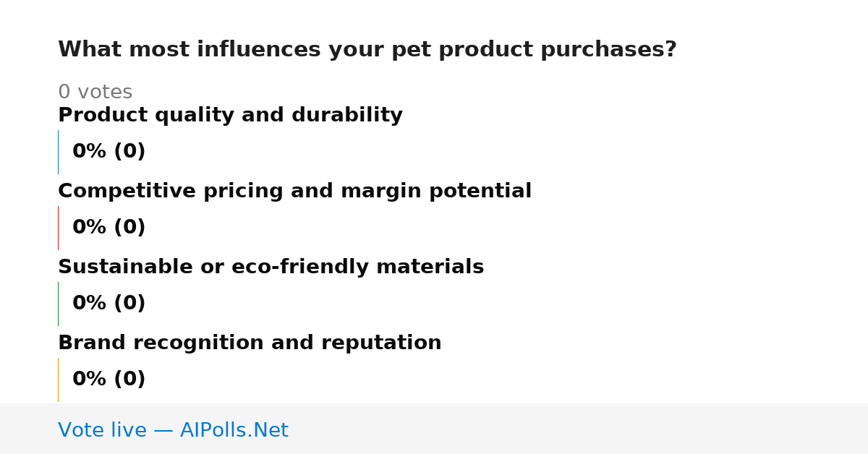
Task: Click 0% (0) under Product quality
Action: pos(109,152)
